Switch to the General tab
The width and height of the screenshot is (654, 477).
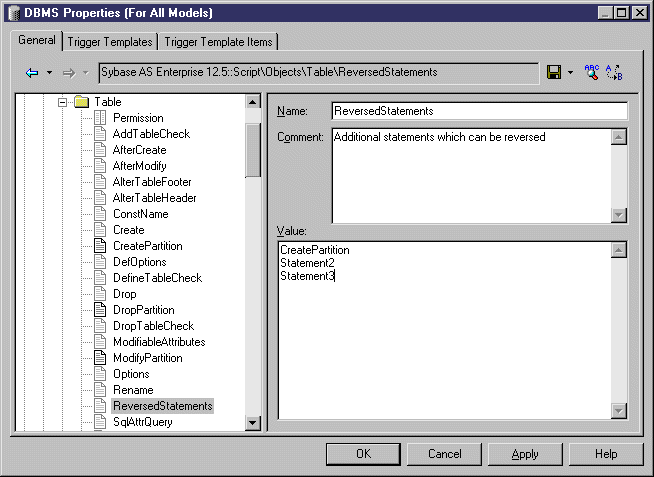point(37,40)
